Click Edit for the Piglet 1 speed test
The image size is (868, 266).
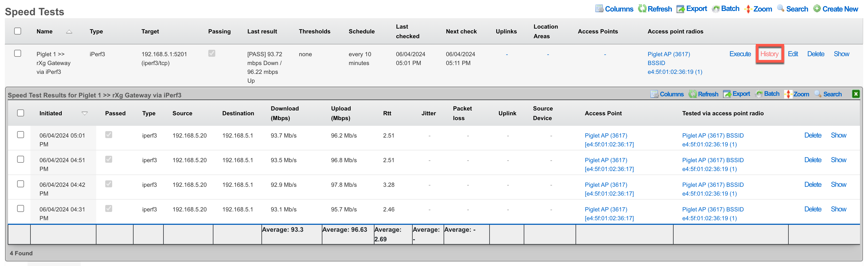coord(792,54)
